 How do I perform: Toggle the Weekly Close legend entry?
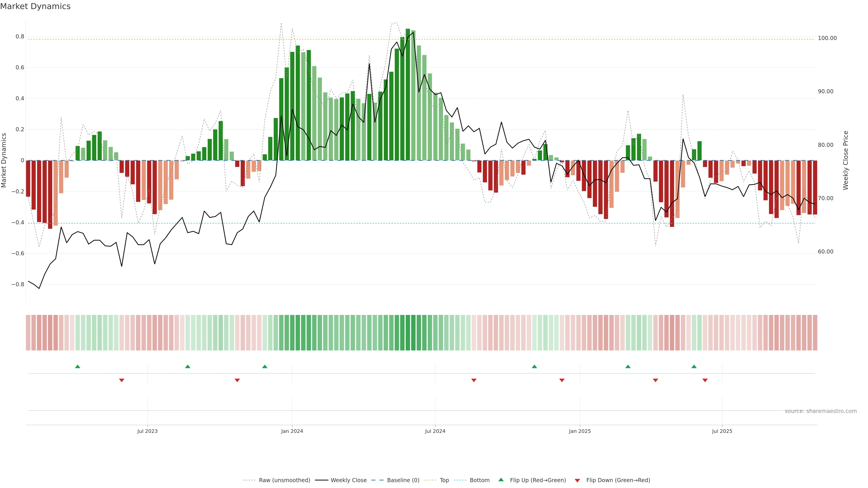[348, 480]
